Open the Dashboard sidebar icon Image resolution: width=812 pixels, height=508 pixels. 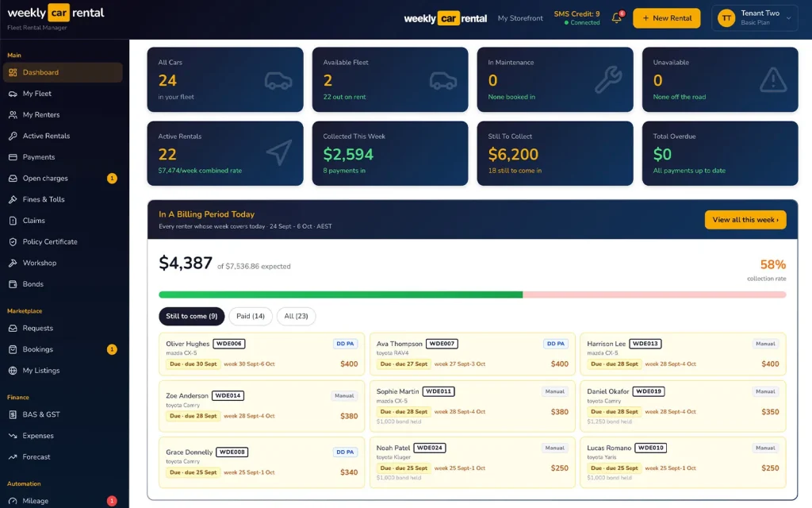tap(13, 72)
